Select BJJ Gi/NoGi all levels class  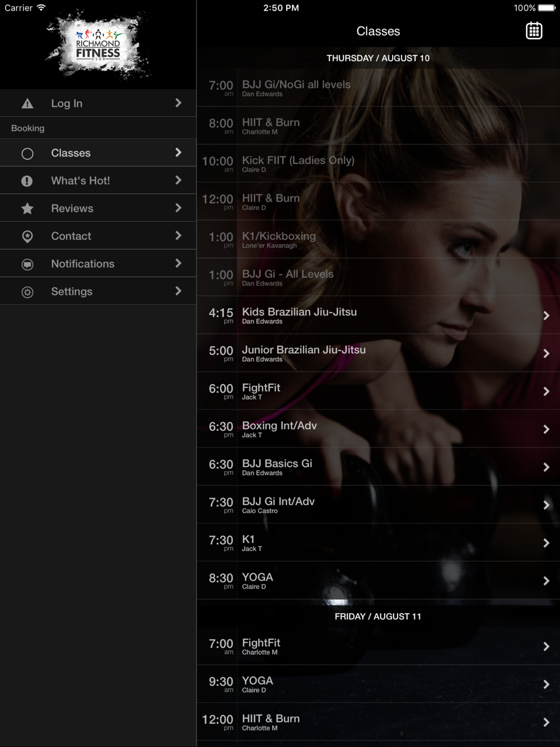[378, 88]
